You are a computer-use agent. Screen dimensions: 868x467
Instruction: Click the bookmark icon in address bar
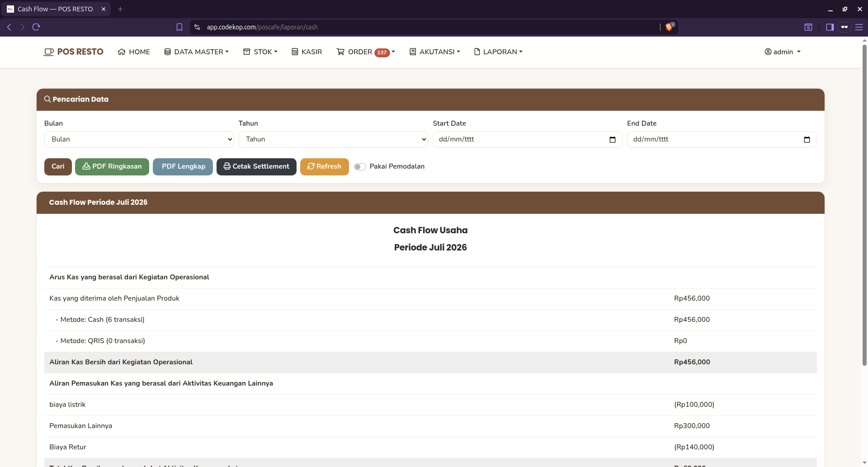pos(179,27)
